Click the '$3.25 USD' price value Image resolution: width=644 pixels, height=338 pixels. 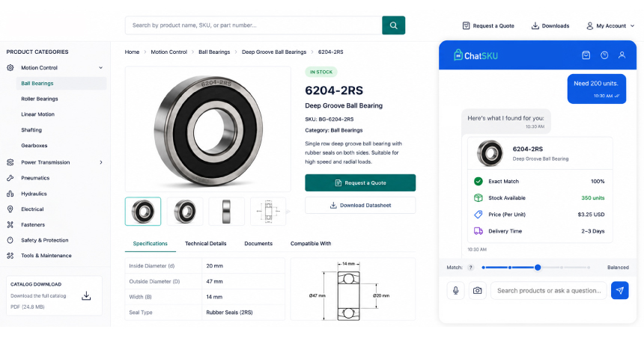pyautogui.click(x=591, y=215)
